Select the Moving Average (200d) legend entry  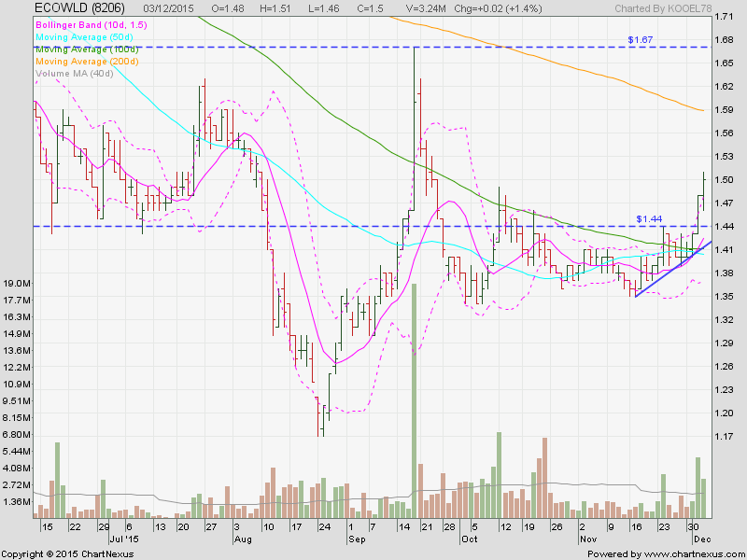[87, 62]
